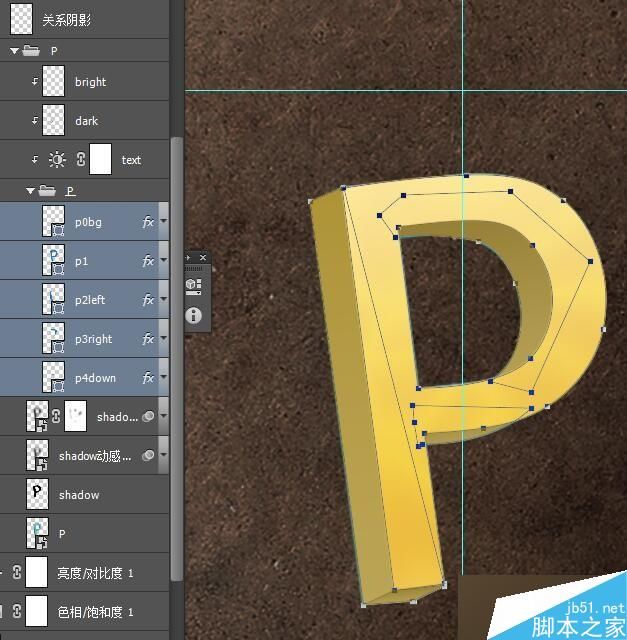Image resolution: width=627 pixels, height=640 pixels.
Task: Select the text layer mask thumbnail
Action: tap(100, 159)
